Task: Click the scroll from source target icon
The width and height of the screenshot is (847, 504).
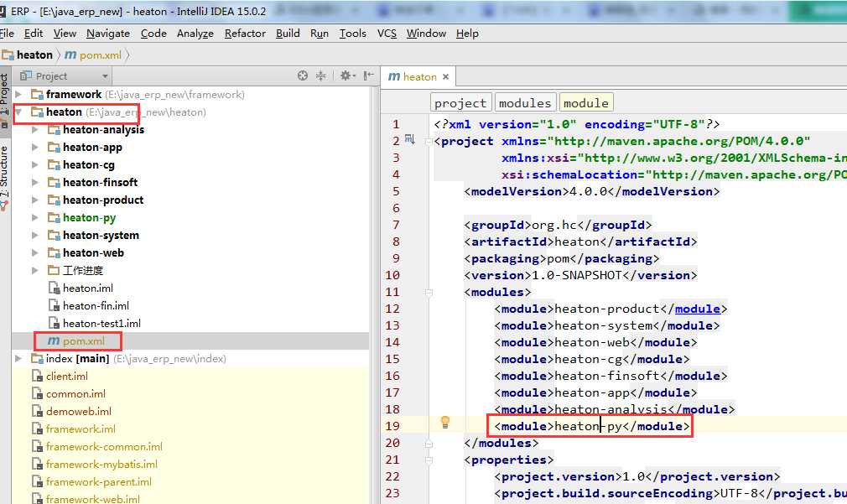Action: [303, 75]
